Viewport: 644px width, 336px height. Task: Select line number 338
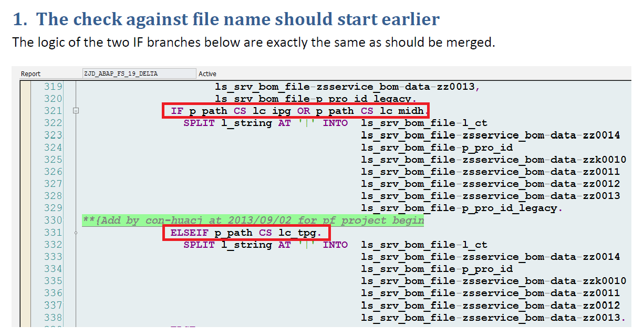click(x=53, y=318)
